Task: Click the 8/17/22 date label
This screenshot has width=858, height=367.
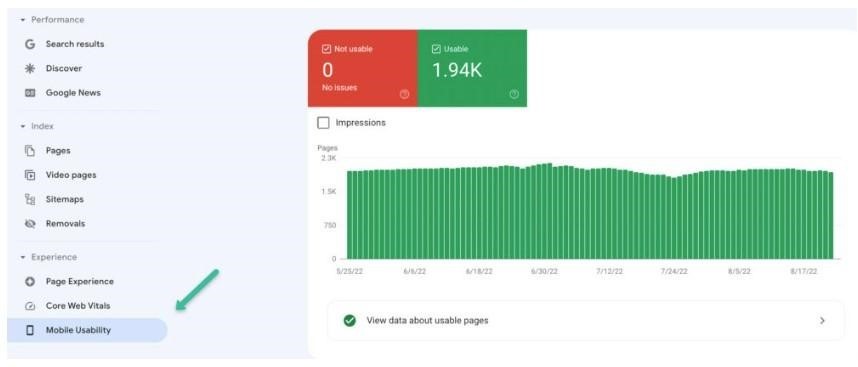Action: pos(804,272)
